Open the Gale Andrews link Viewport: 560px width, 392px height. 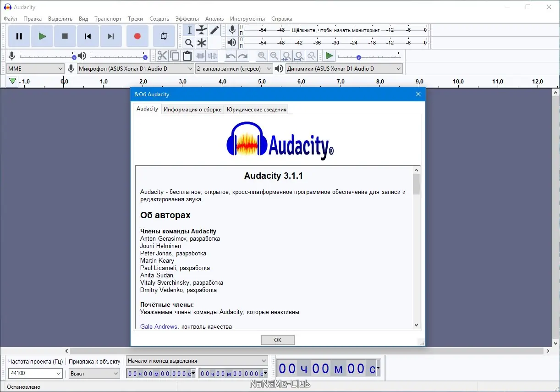pos(159,326)
